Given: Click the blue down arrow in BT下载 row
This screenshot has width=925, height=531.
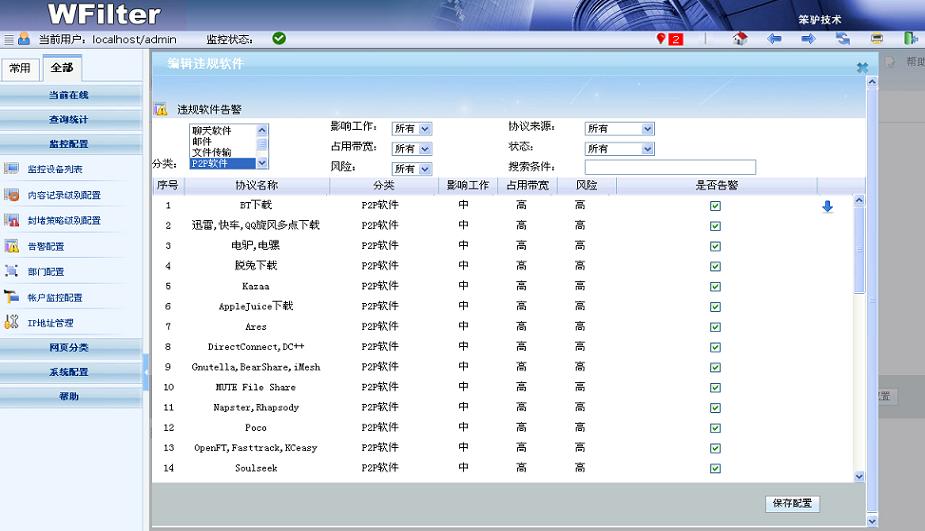Looking at the screenshot, I should pos(827,207).
